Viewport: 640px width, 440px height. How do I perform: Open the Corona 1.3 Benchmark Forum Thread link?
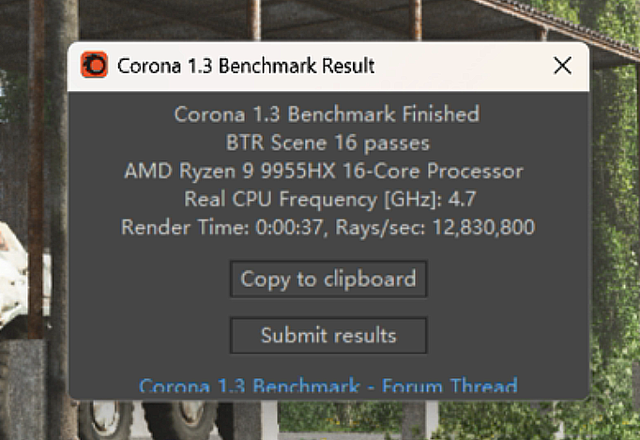pyautogui.click(x=328, y=386)
